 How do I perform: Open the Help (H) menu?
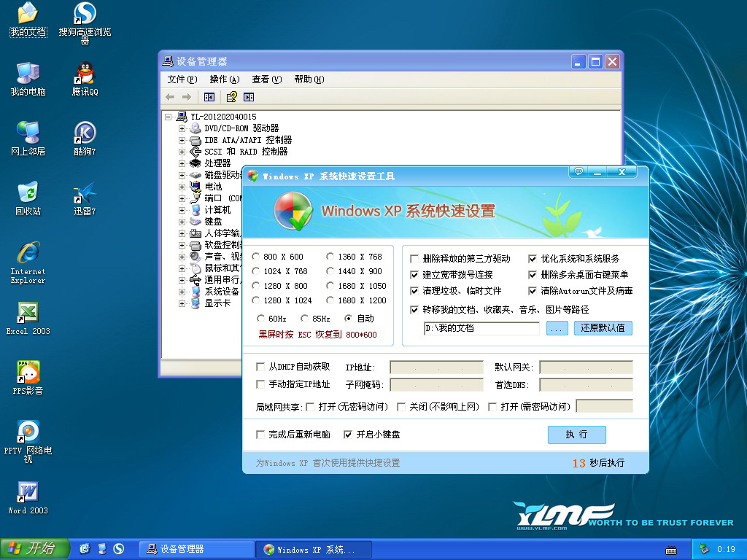(x=309, y=79)
